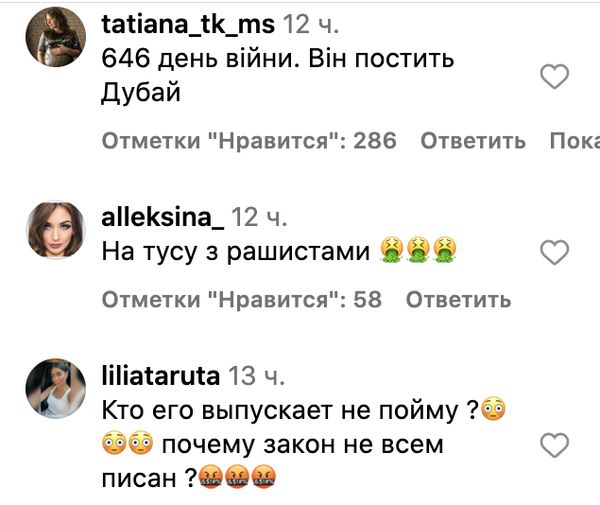This screenshot has height=505, width=600.
Task: Like liliataruta's comment with the heart icon
Action: 554,445
